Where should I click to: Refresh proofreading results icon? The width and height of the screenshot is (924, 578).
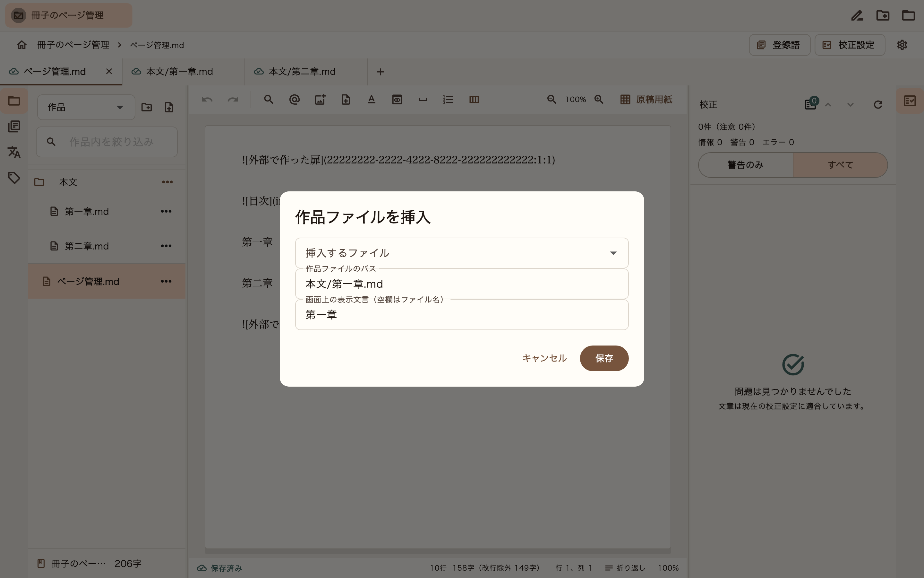878,105
